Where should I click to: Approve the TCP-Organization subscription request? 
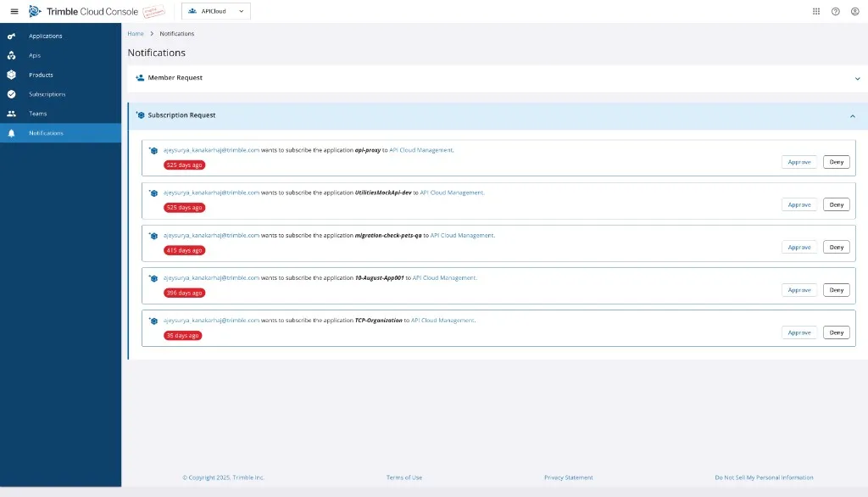(799, 333)
